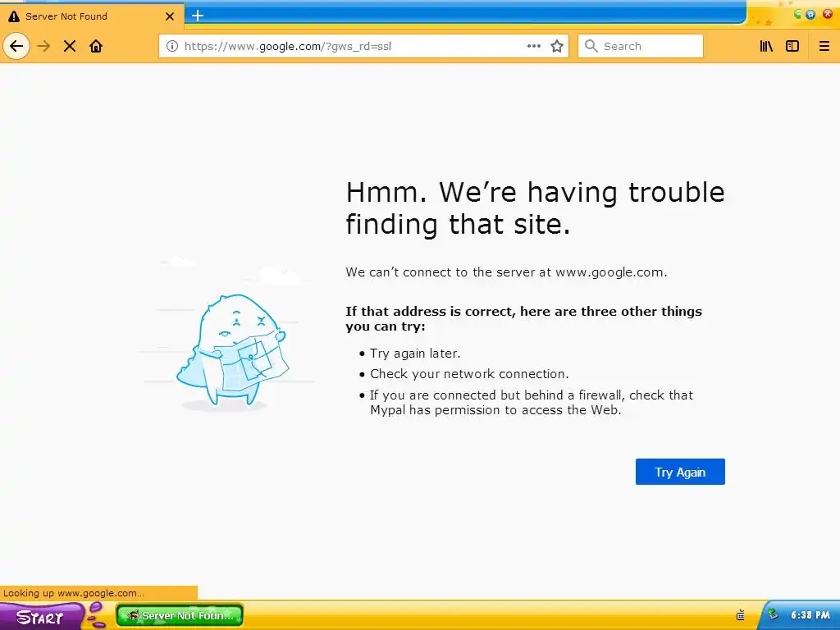This screenshot has width=840, height=630.
Task: Click 'We can't connect to the server' text
Action: pos(506,272)
